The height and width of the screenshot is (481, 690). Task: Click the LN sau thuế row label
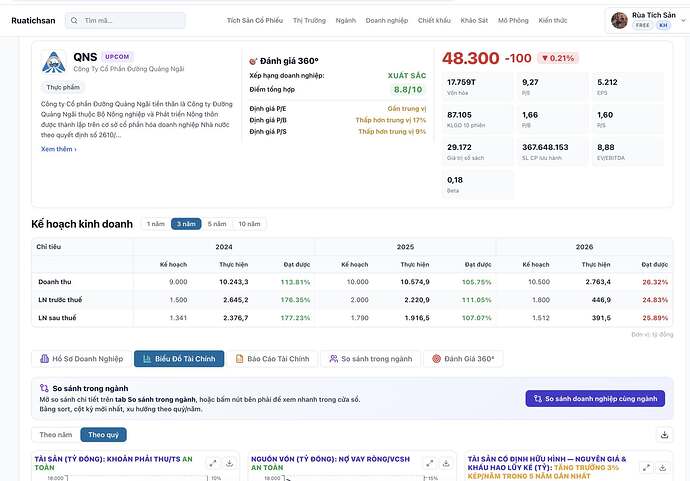[x=57, y=318]
